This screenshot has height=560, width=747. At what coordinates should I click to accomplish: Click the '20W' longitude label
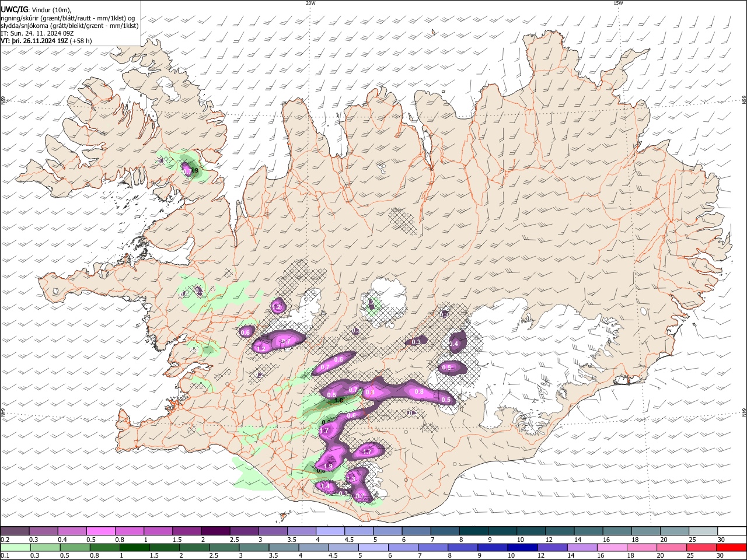click(310, 3)
